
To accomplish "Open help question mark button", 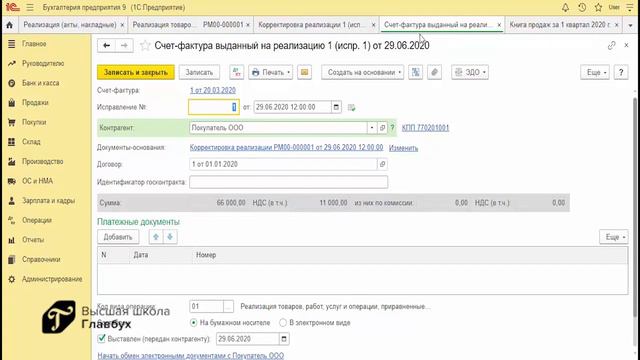I will (621, 72).
